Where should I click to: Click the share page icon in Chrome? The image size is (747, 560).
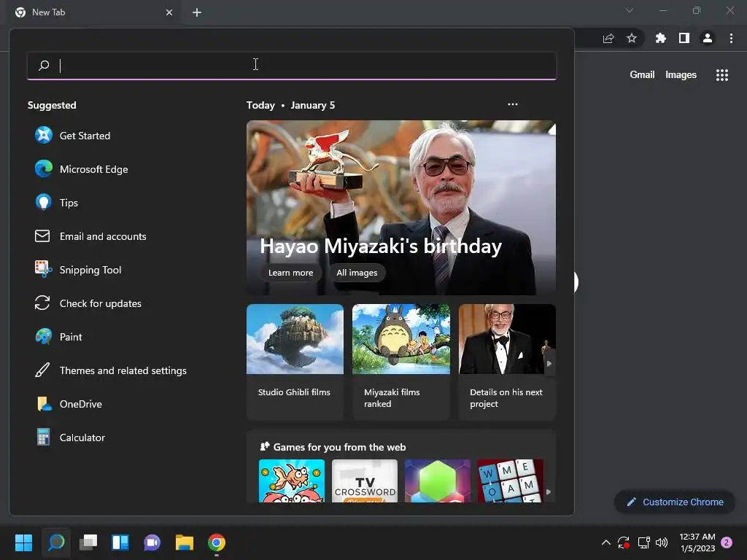(608, 38)
